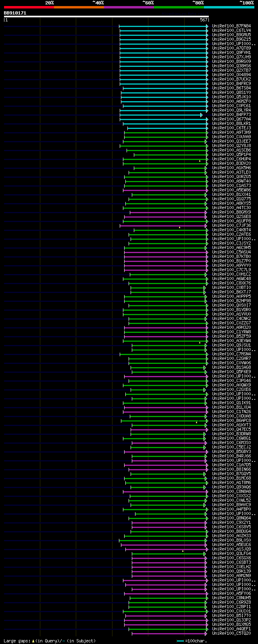The width and height of the screenshot is (258, 644).
Task: Select subject label UniRef100_B4FP73
Action: (x=231, y=114)
